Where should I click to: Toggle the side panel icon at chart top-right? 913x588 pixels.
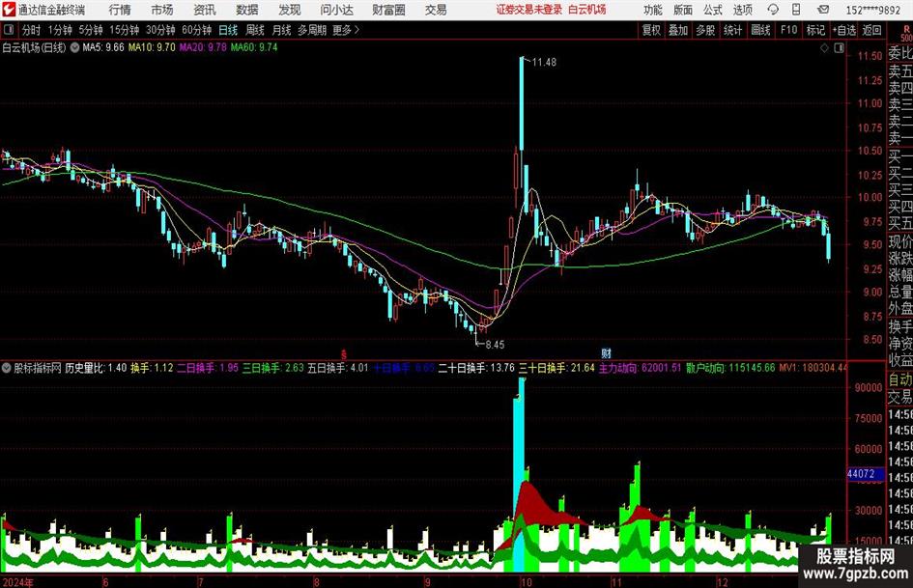click(839, 48)
